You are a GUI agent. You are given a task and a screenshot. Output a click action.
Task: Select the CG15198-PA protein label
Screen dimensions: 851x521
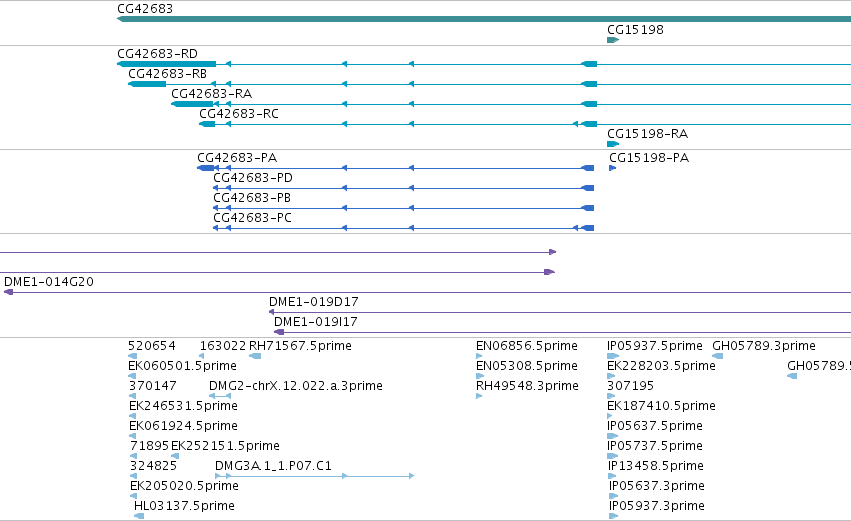click(649, 158)
